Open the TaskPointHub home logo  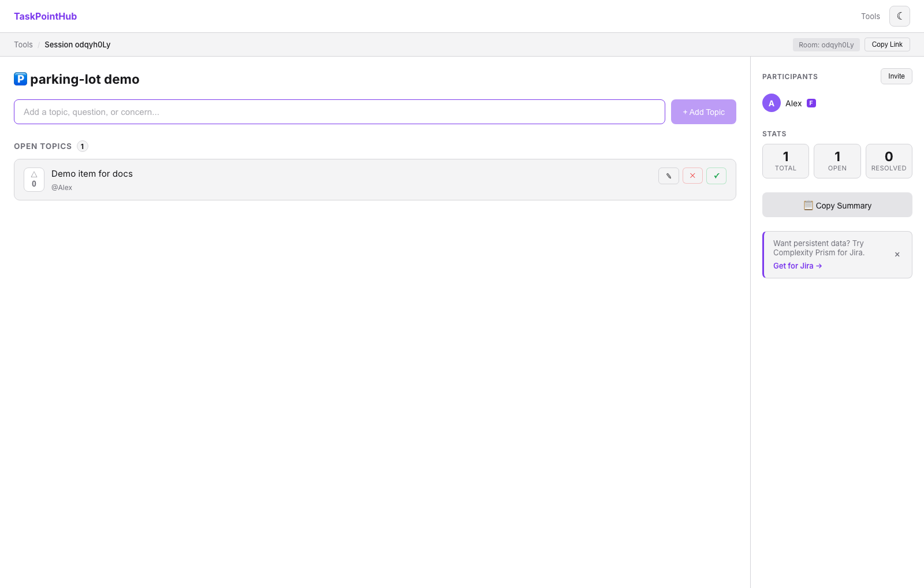pyautogui.click(x=45, y=16)
